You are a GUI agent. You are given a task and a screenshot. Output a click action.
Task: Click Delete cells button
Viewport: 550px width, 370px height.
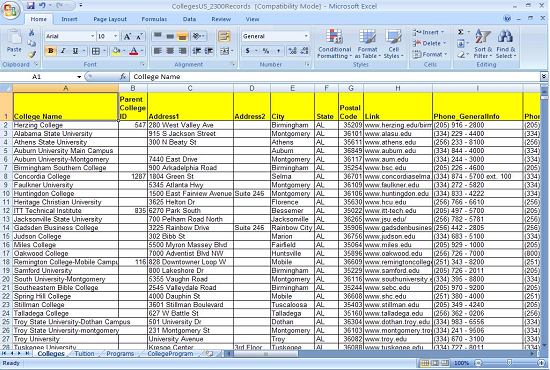tap(429, 43)
